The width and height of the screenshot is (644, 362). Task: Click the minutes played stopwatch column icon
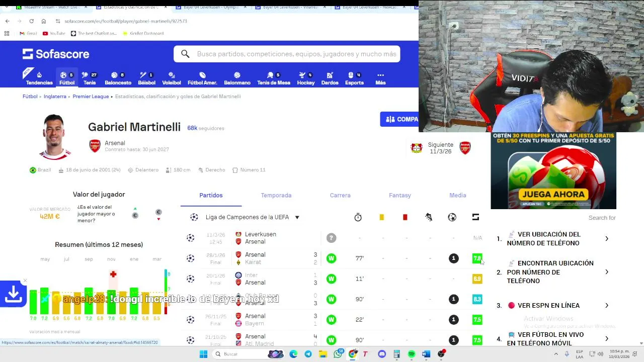(x=358, y=217)
